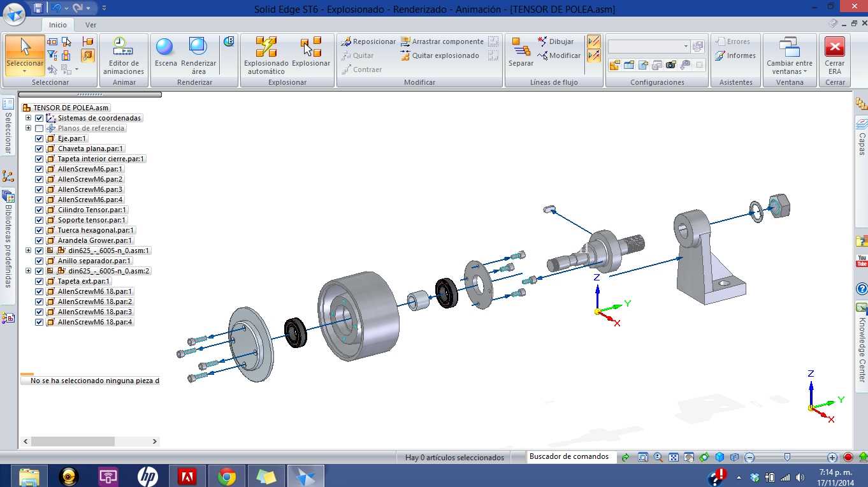The height and width of the screenshot is (487, 868).
Task: Run Explosionado automático
Action: click(266, 56)
